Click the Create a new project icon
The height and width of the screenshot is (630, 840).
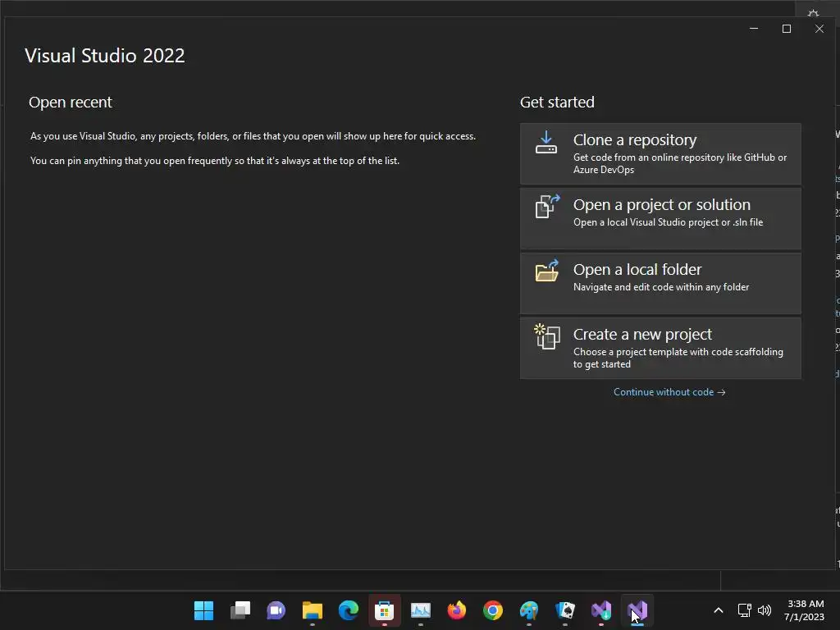click(547, 336)
